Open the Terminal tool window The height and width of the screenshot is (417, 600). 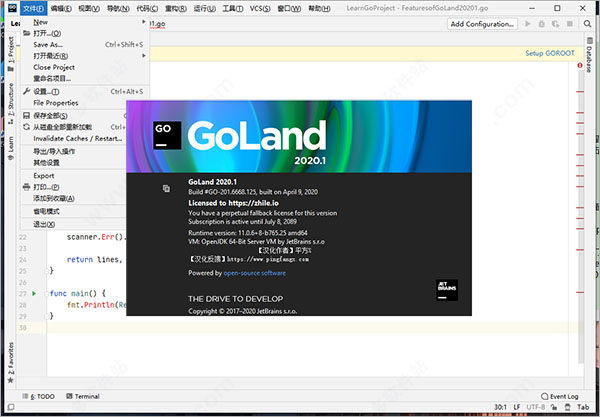point(83,396)
